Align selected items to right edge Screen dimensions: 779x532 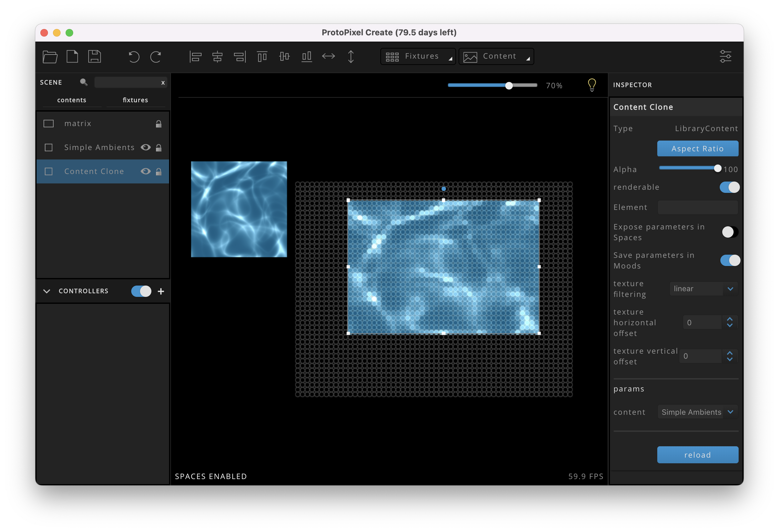click(x=240, y=57)
